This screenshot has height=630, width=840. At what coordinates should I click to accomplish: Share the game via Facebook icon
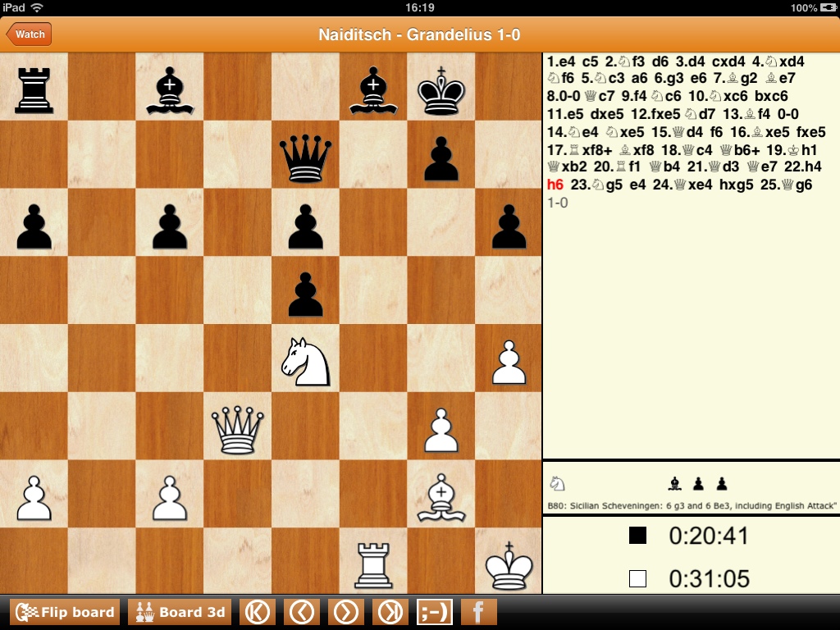[x=478, y=612]
